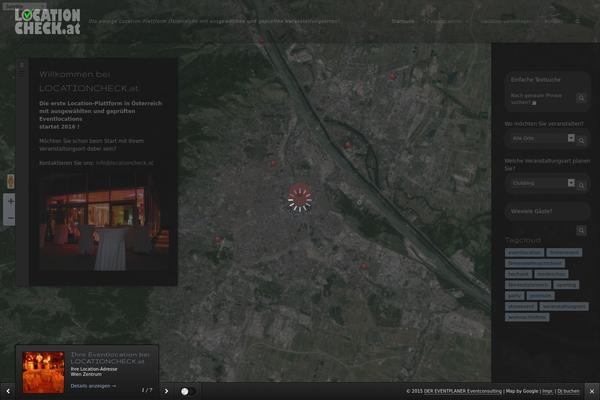Open 'DER EVENTPLANER Eventconsulting' footer link
The image size is (600, 400).
pyautogui.click(x=463, y=391)
